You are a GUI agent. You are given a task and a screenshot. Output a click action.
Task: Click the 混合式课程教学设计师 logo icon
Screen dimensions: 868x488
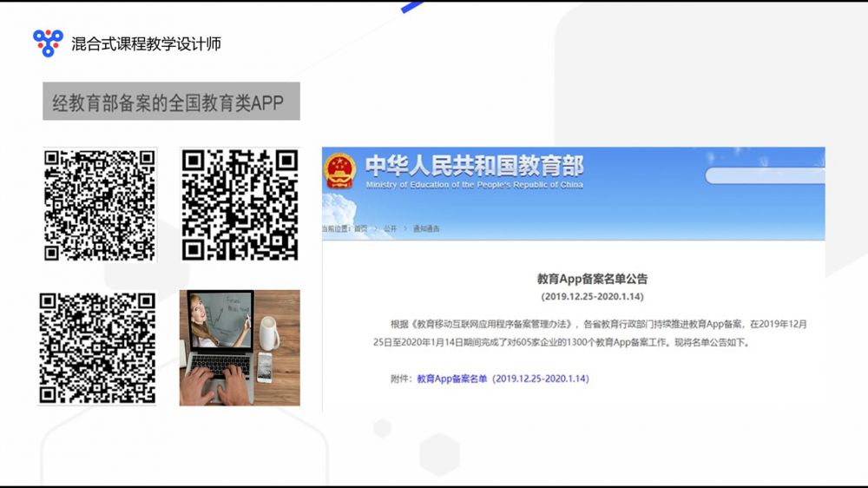[x=48, y=42]
